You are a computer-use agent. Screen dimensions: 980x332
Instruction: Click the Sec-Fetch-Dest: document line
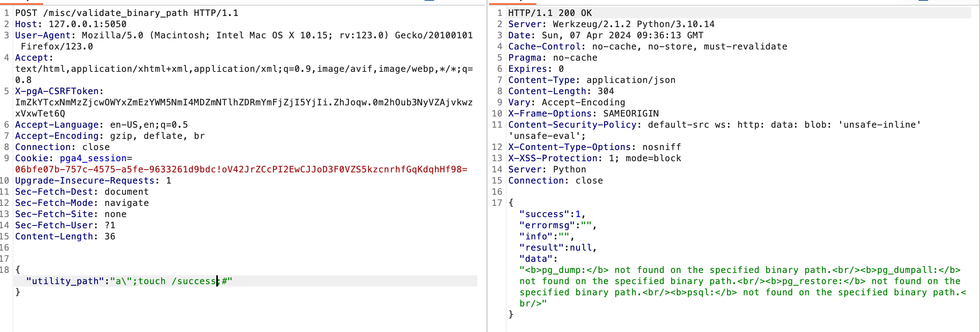tap(82, 192)
